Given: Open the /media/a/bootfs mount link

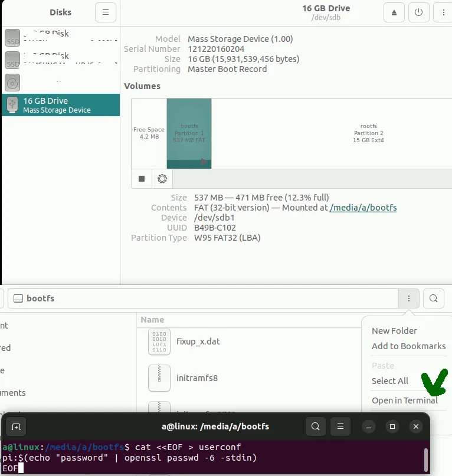Looking at the screenshot, I should tap(363, 208).
